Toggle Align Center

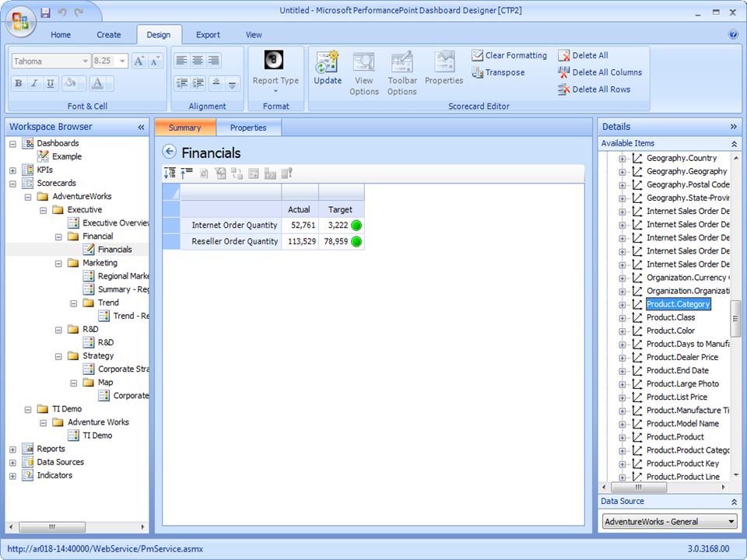(x=198, y=61)
